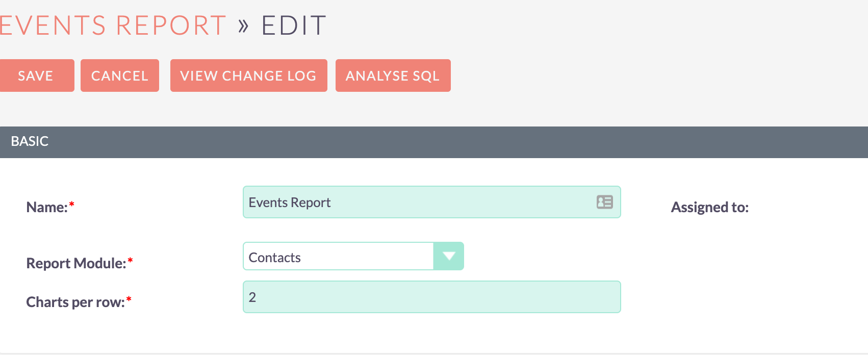Click the contact card icon in Name field
Image resolution: width=868 pixels, height=355 pixels.
point(604,202)
